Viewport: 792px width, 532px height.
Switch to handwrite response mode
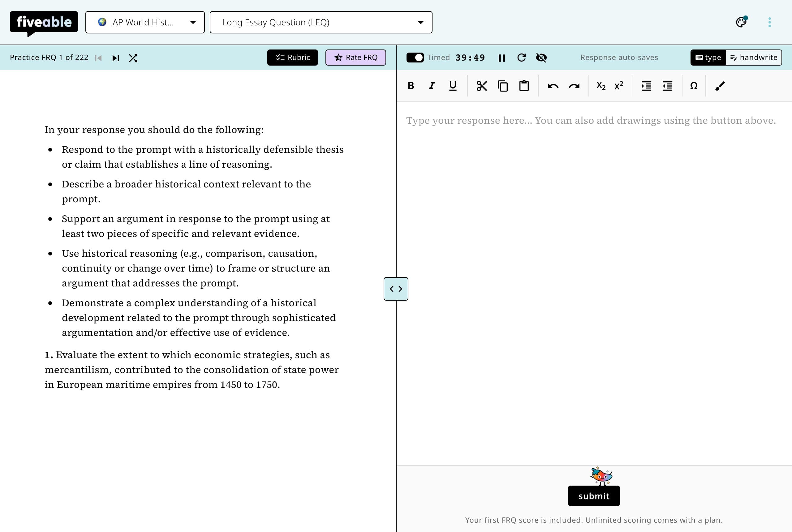pyautogui.click(x=754, y=57)
